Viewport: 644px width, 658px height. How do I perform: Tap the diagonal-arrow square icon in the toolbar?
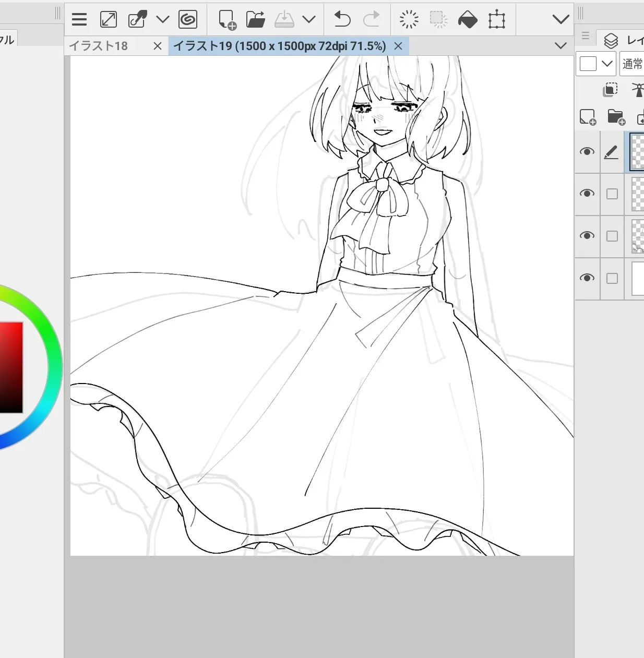[x=109, y=20]
